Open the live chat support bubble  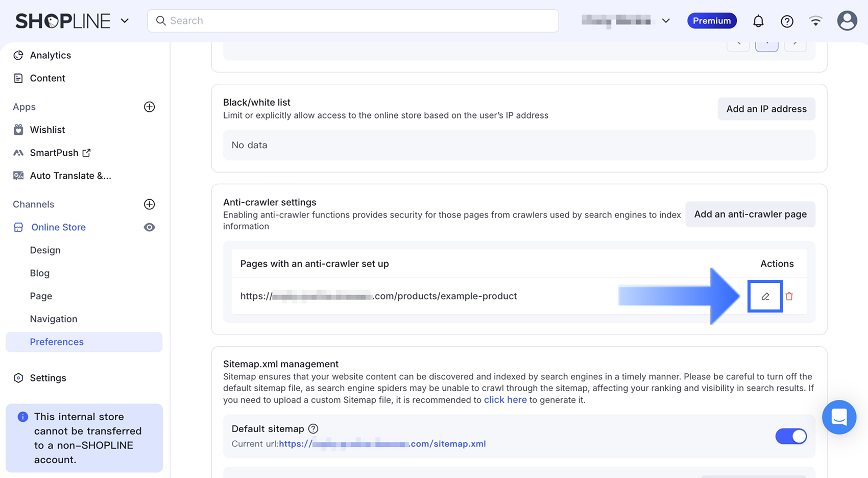(x=839, y=417)
